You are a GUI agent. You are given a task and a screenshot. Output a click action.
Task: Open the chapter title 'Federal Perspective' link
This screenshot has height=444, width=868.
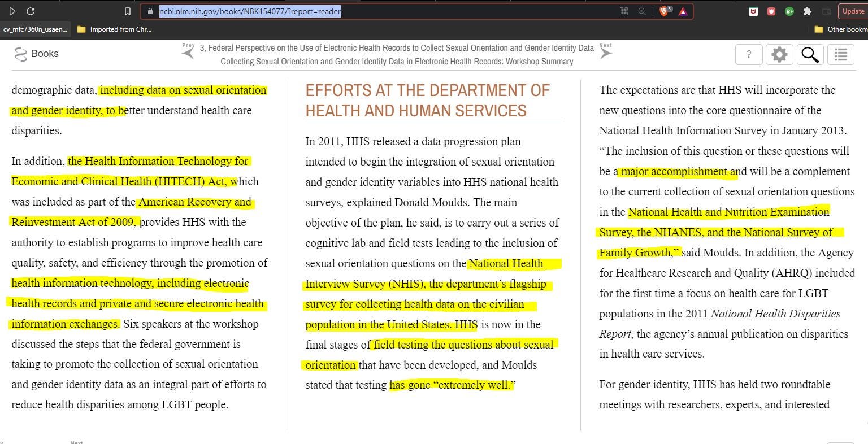pyautogui.click(x=397, y=48)
